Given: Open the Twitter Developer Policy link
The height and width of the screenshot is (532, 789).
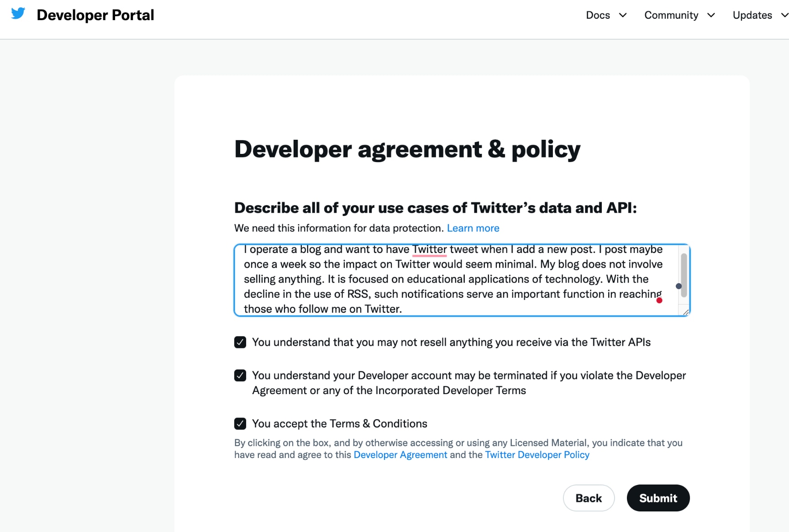Looking at the screenshot, I should pos(537,455).
